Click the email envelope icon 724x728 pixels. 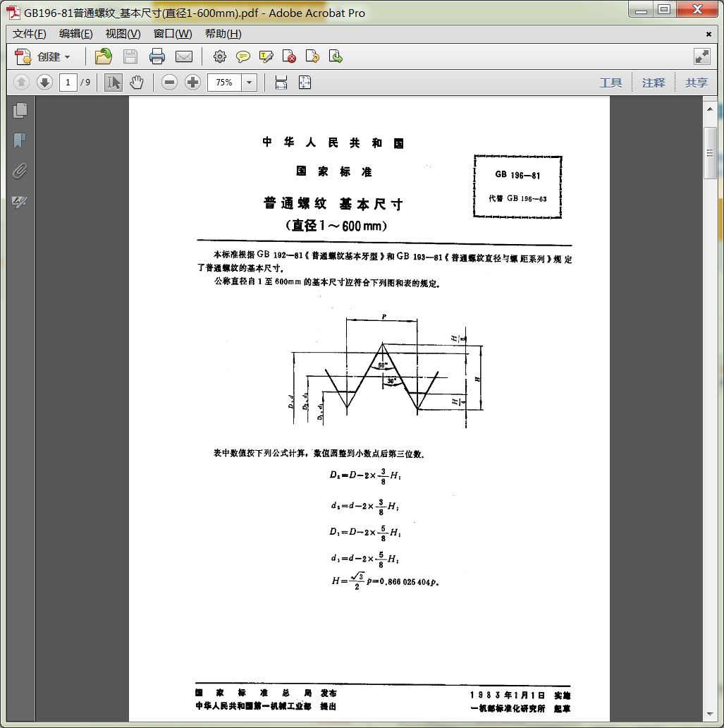point(183,57)
